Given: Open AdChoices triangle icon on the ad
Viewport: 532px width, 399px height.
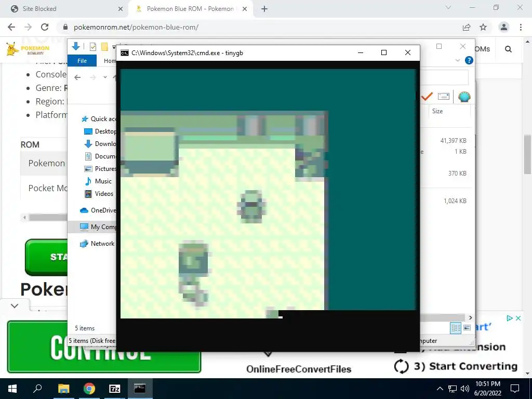Looking at the screenshot, I should tap(509, 318).
